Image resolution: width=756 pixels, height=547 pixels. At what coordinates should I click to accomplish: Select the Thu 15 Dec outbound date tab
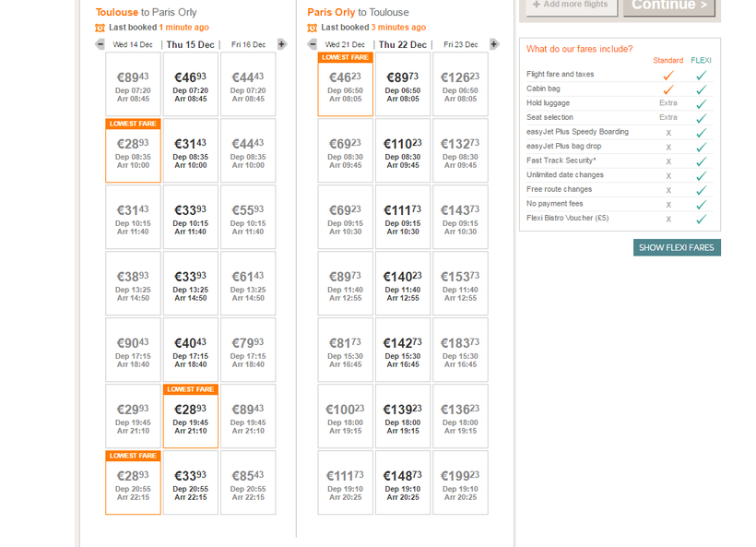pos(190,44)
